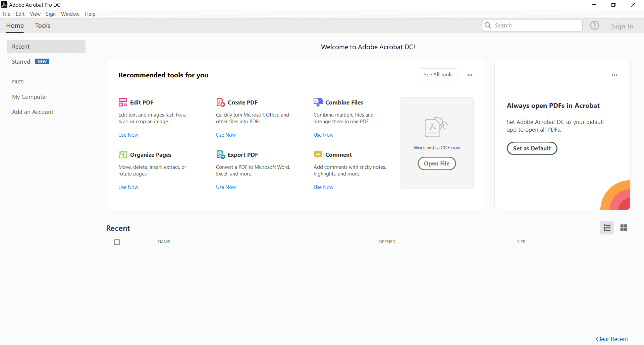Image resolution: width=644 pixels, height=345 pixels.
Task: Click the Adobe Acrobat app icon in title bar
Action: tap(4, 5)
